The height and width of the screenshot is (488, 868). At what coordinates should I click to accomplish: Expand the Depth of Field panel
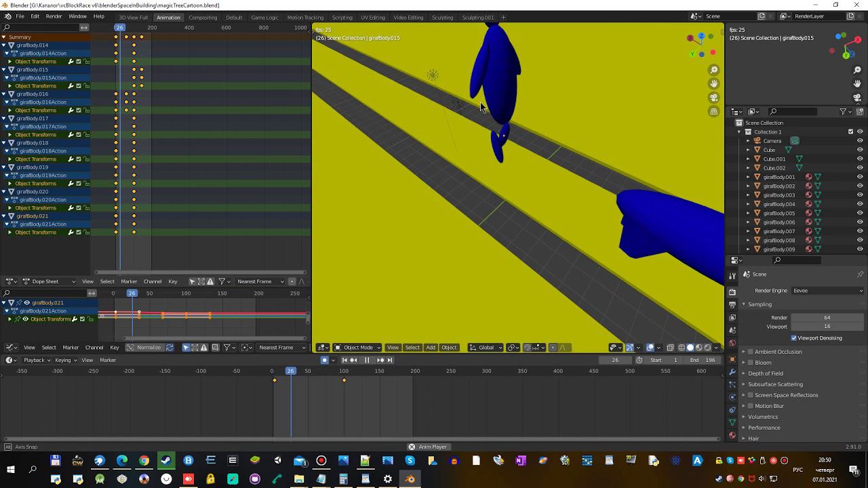(x=766, y=373)
